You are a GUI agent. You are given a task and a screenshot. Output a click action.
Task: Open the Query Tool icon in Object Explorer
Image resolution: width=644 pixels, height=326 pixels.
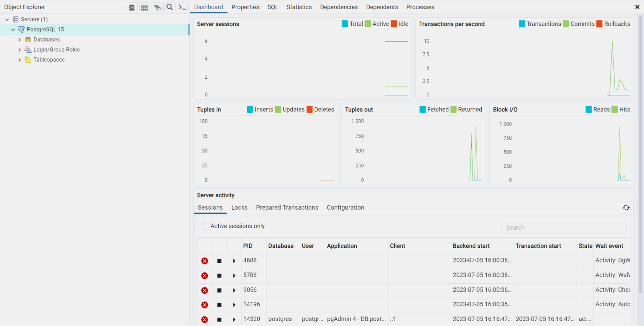click(132, 8)
